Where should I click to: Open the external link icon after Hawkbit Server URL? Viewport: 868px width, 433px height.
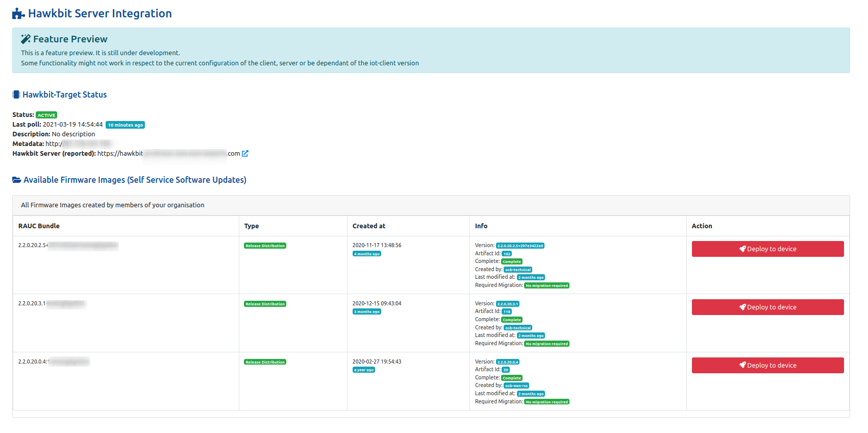[x=245, y=154]
